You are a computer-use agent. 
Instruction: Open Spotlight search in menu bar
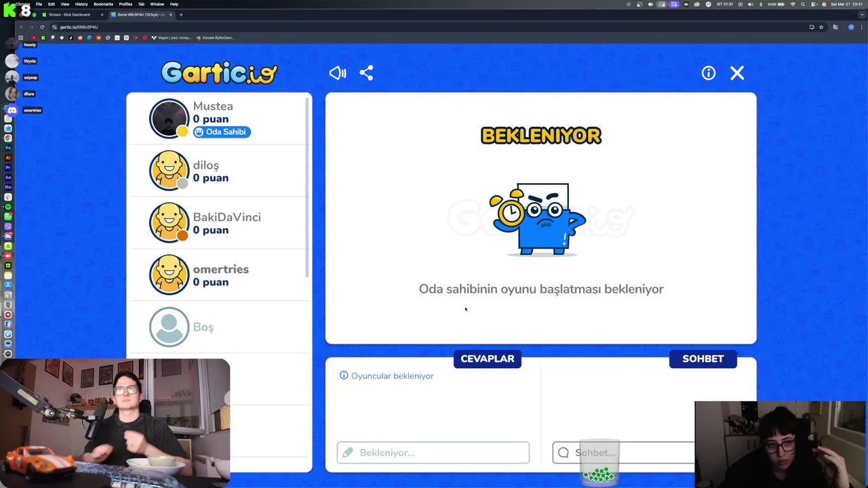pyautogui.click(x=804, y=4)
